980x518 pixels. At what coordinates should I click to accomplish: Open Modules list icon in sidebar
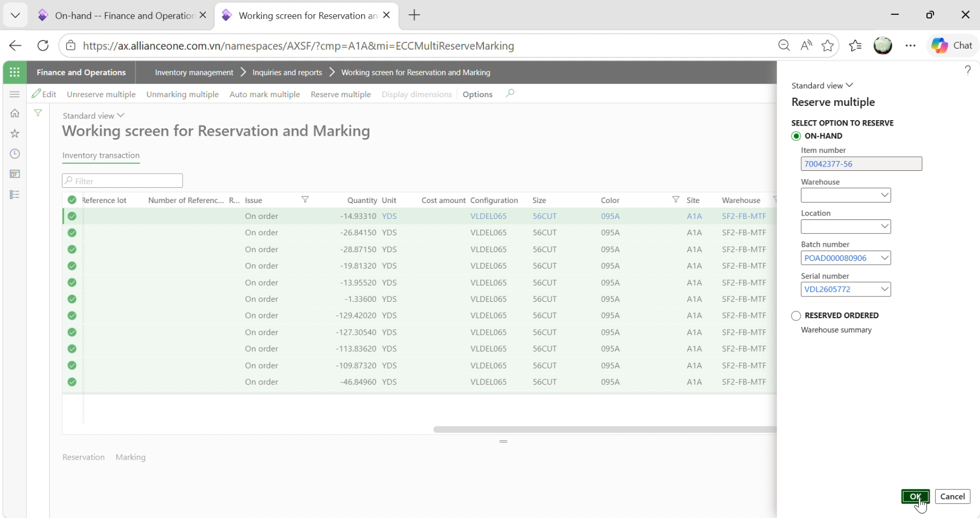point(15,194)
